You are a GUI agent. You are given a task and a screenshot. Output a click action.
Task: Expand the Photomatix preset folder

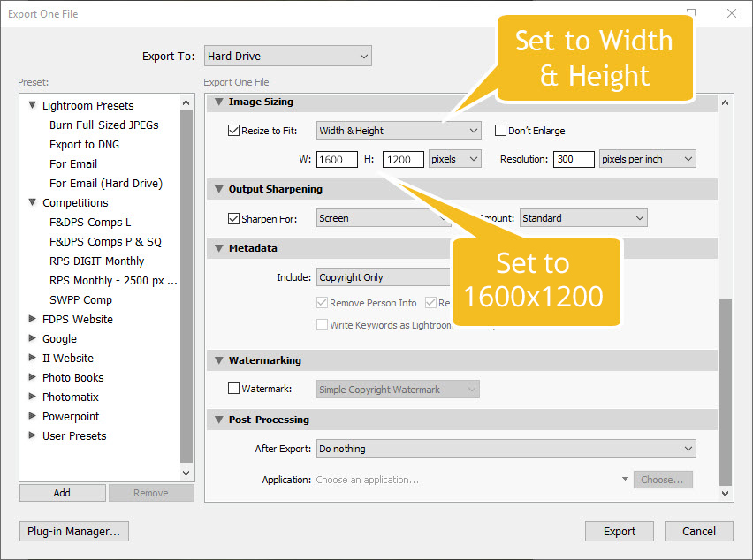click(33, 397)
